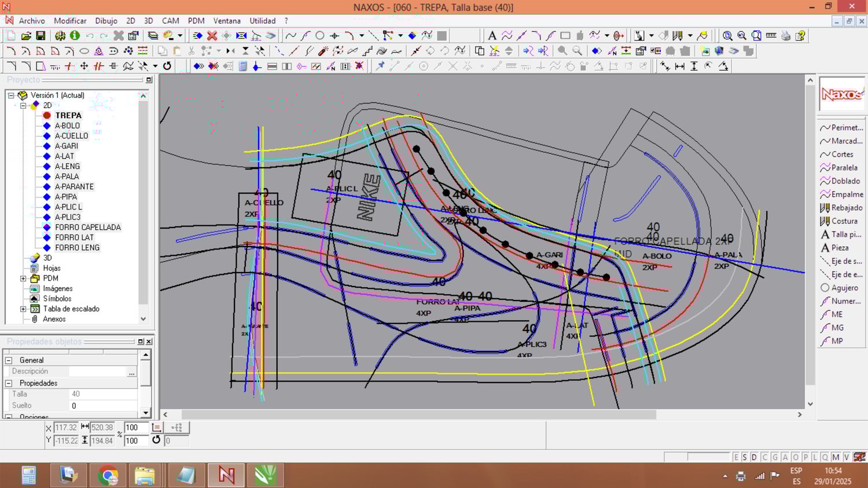Open the color palette dropdown arrow

click(180, 36)
